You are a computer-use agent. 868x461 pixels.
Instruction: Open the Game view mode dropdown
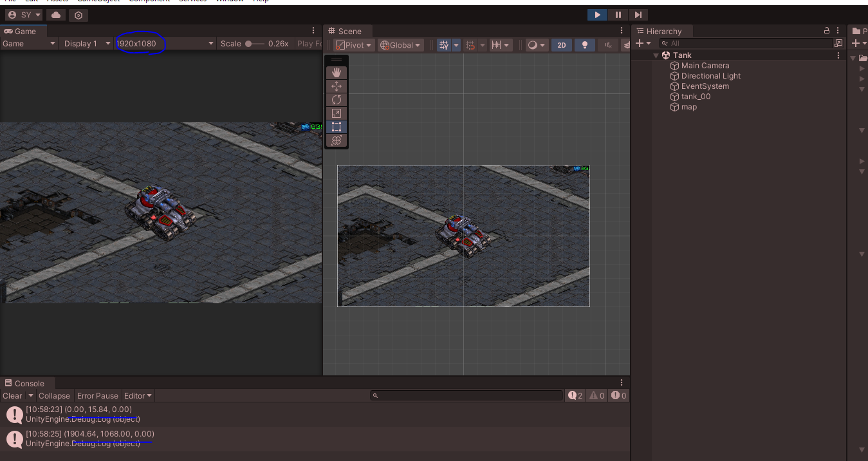(29, 44)
